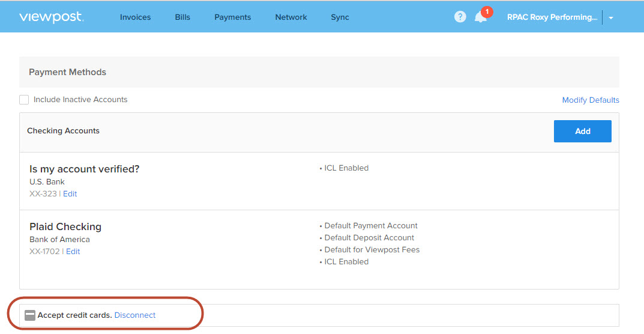Click the Add checking account button
The image size is (644, 334).
(582, 131)
